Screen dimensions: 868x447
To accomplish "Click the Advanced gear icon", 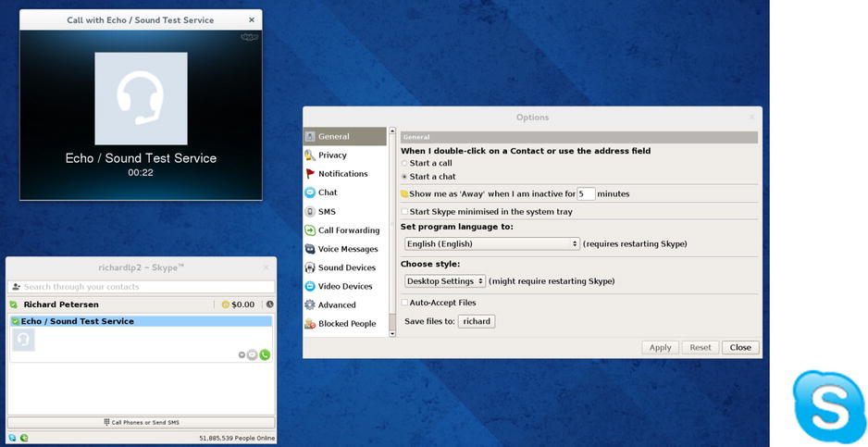I will (310, 305).
